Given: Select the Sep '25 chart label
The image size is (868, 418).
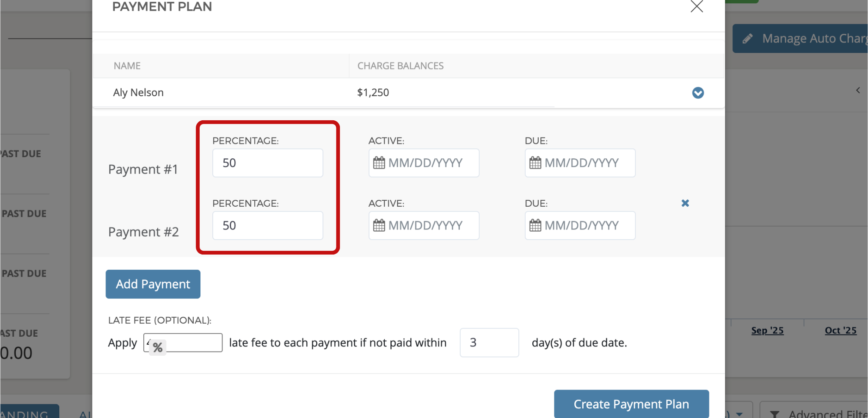Looking at the screenshot, I should click(x=767, y=330).
